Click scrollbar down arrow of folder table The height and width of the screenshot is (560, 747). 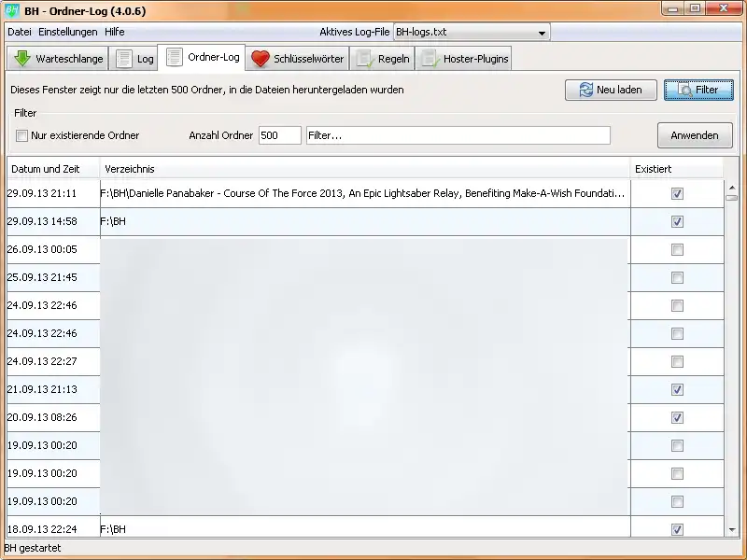(732, 529)
